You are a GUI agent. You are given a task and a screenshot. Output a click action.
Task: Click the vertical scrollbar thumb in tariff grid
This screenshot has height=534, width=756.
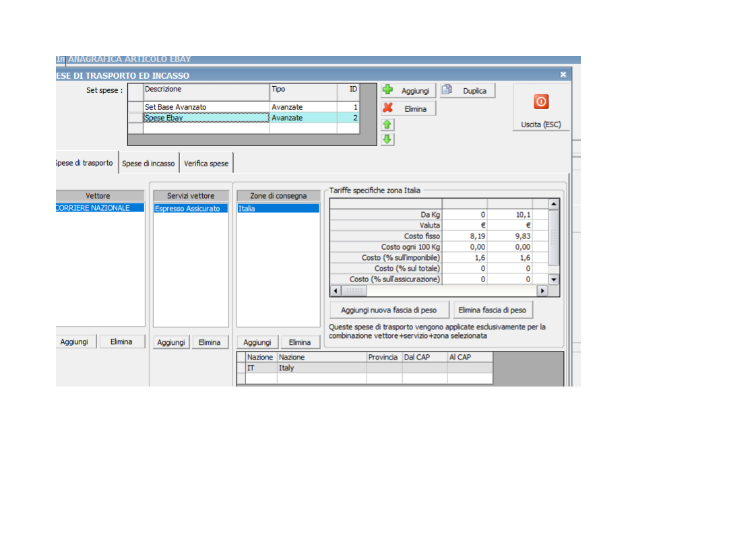(553, 237)
